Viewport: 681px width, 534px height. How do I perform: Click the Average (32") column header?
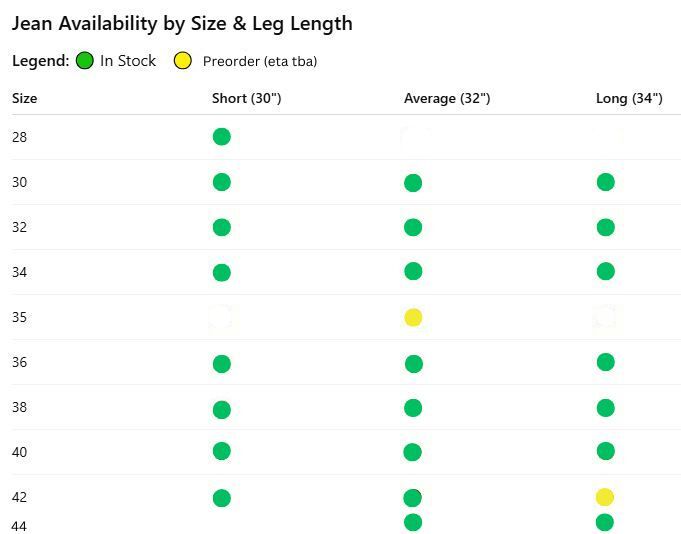446,98
